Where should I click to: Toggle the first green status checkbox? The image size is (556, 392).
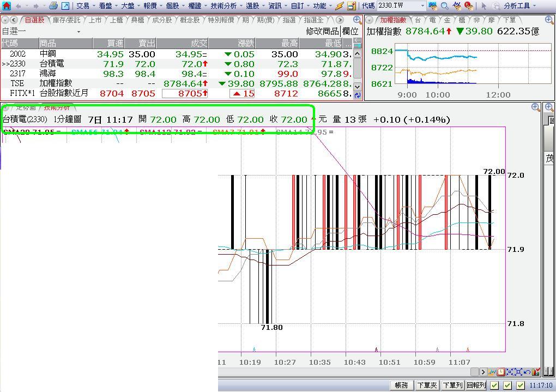click(494, 385)
